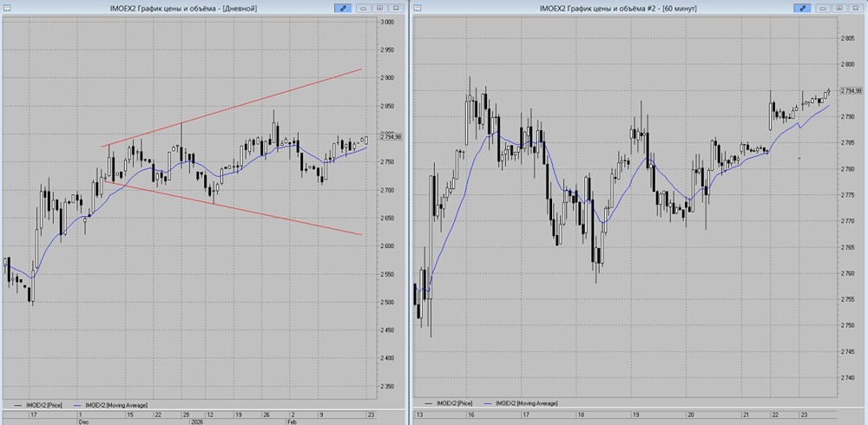The image size is (868, 425).
Task: Select the IMOEX2 [Price] legend entry in the 60-minute chart
Action: [447, 403]
